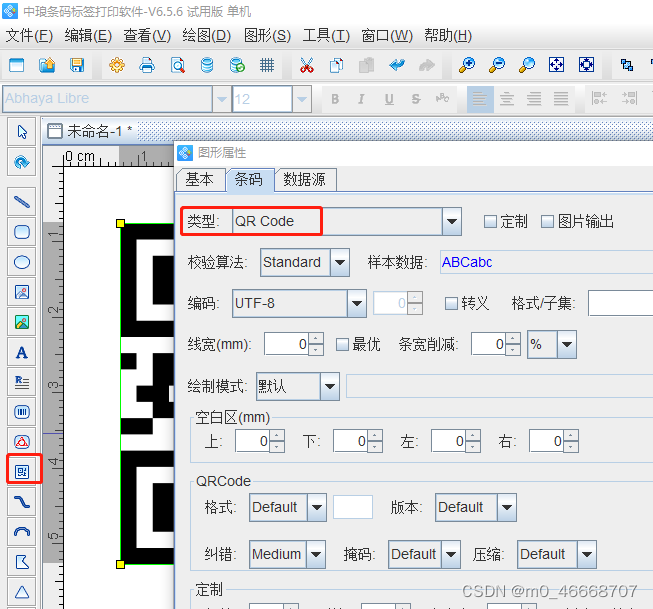Open the 掩码 Default dropdown
The height and width of the screenshot is (609, 653).
pyautogui.click(x=451, y=554)
